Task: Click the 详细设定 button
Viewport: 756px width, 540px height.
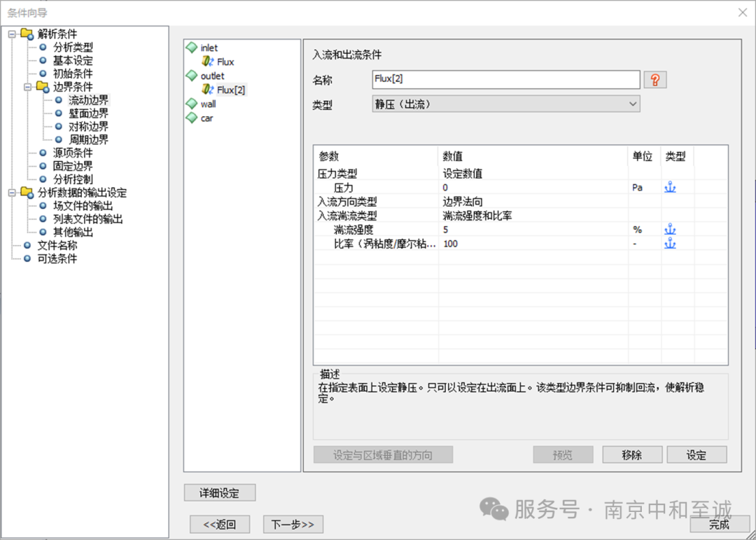Action: coord(220,492)
